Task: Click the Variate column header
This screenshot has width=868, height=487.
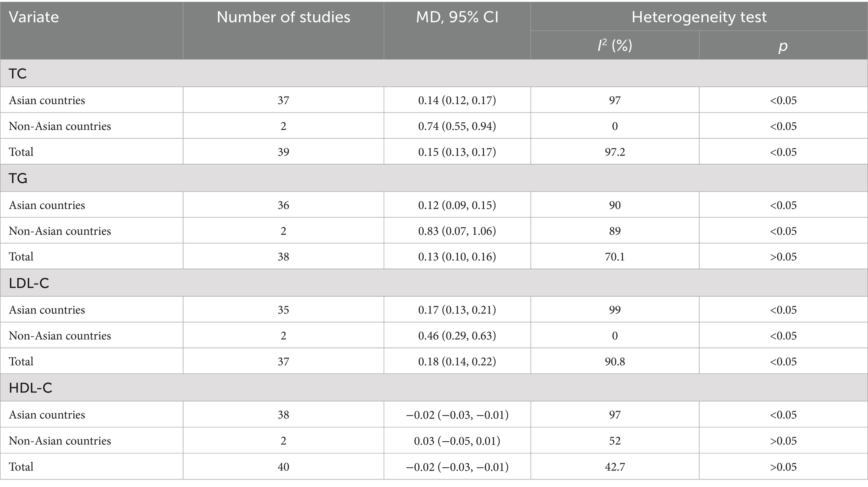Action: tap(34, 17)
